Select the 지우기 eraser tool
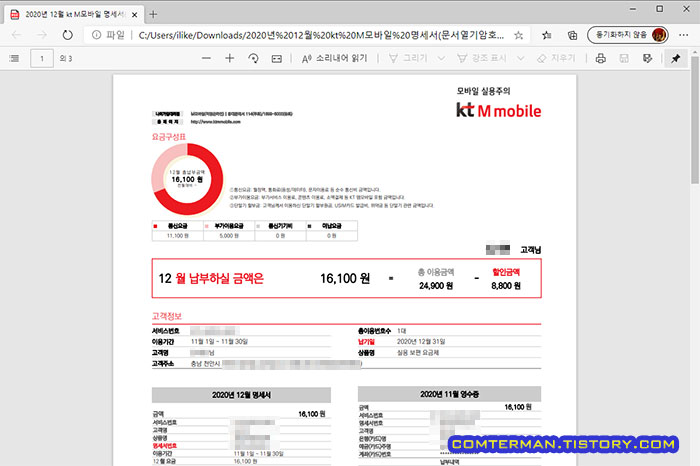This screenshot has width=700, height=466. click(556, 58)
